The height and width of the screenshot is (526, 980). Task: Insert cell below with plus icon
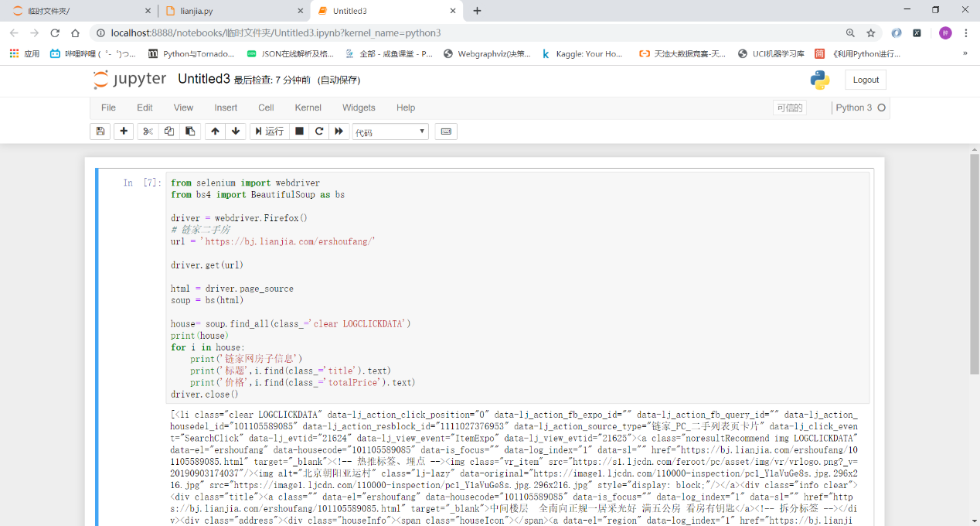coord(124,131)
